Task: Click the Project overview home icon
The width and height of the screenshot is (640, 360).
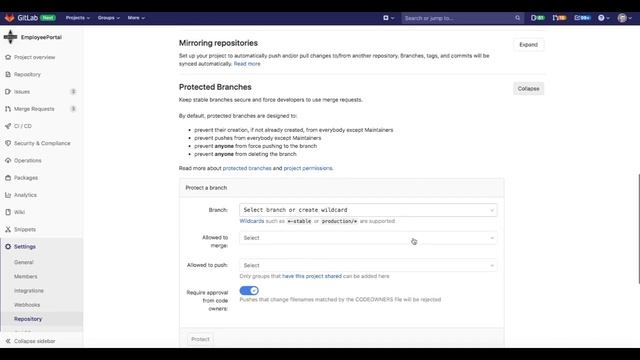Action: coord(8,57)
